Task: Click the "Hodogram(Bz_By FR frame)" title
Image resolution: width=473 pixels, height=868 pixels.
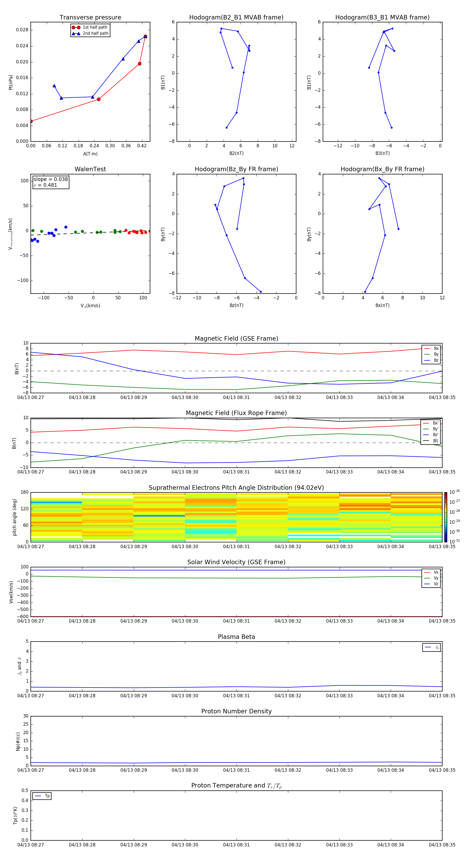Action: [x=236, y=169]
